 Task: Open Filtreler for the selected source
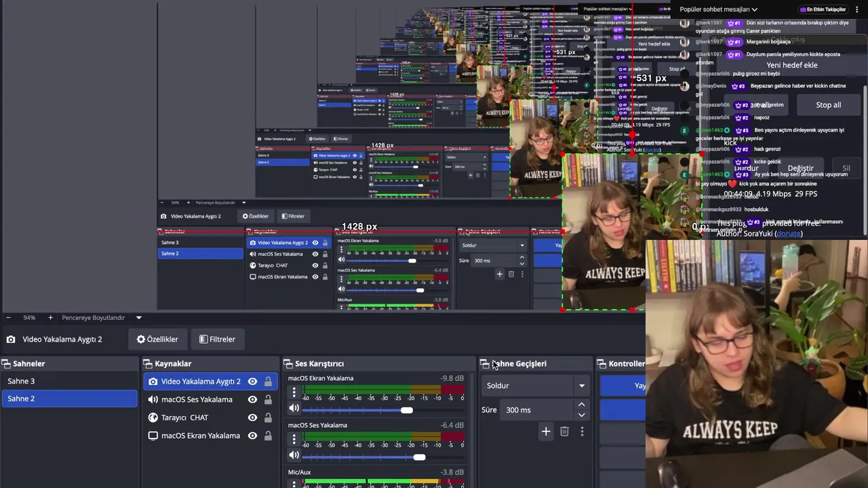(217, 339)
